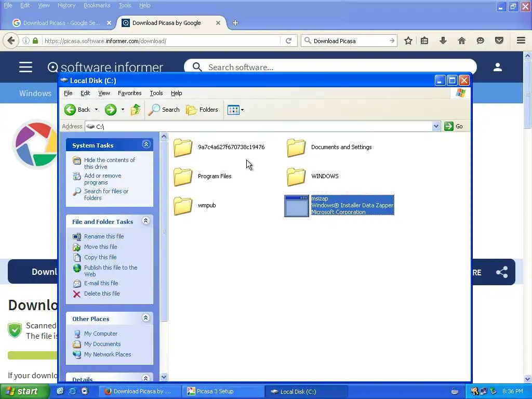The image size is (532, 399).
Task: Click Hide the contents of this drive
Action: [109, 163]
